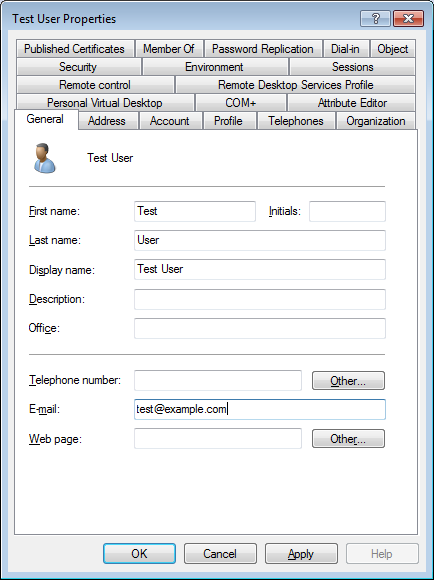Close the Test User Properties dialog

tap(408, 18)
